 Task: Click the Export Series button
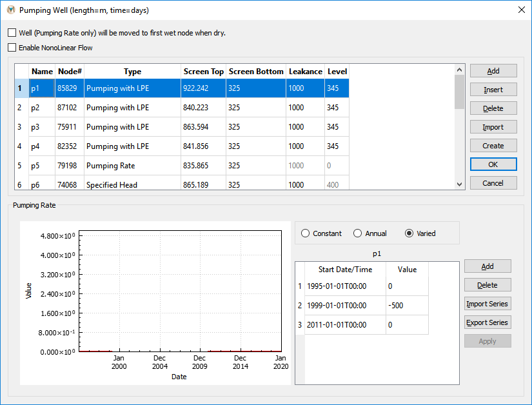(488, 322)
